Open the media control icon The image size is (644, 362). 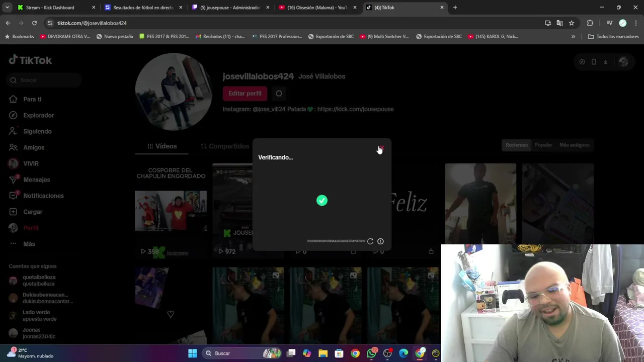[x=609, y=23]
